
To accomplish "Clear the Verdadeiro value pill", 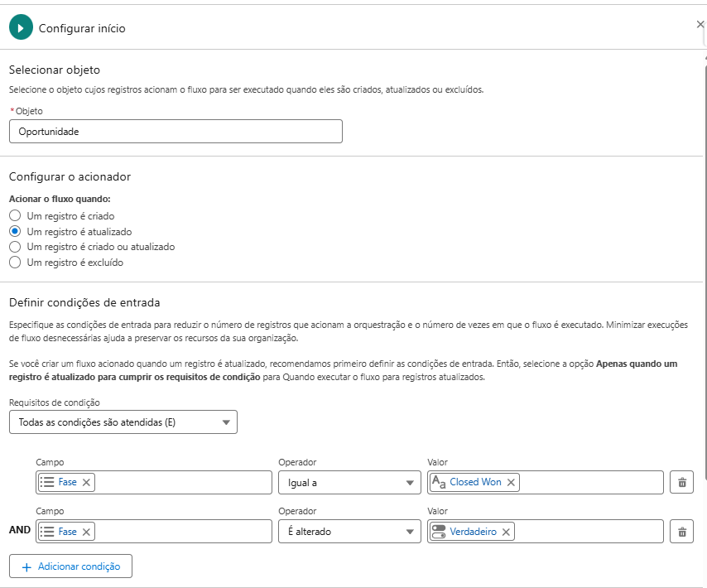I will pos(506,532).
